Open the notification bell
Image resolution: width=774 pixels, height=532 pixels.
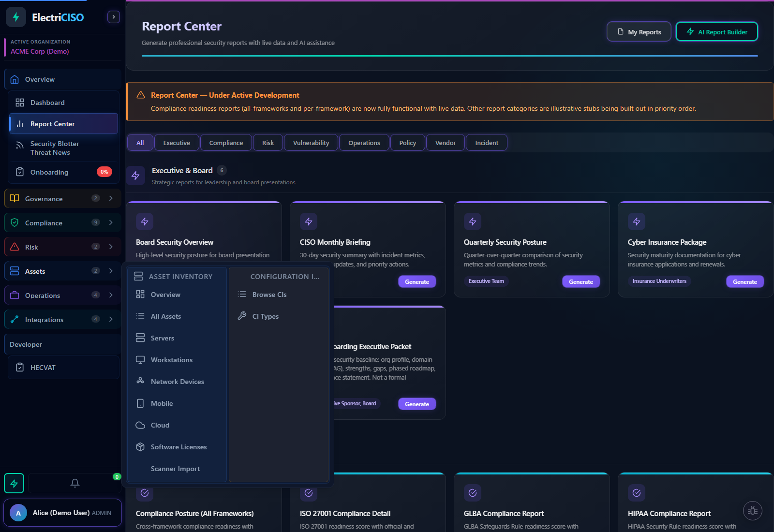click(74, 483)
